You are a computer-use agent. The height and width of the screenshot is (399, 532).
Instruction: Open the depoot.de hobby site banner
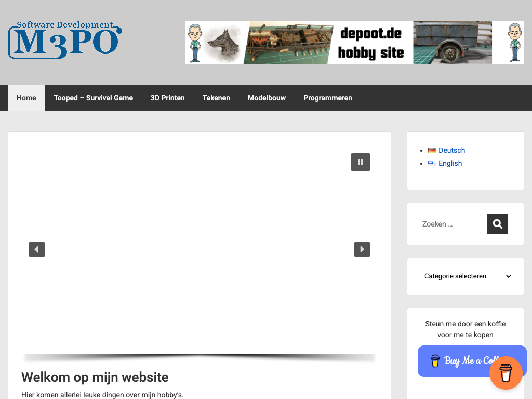[x=354, y=43]
